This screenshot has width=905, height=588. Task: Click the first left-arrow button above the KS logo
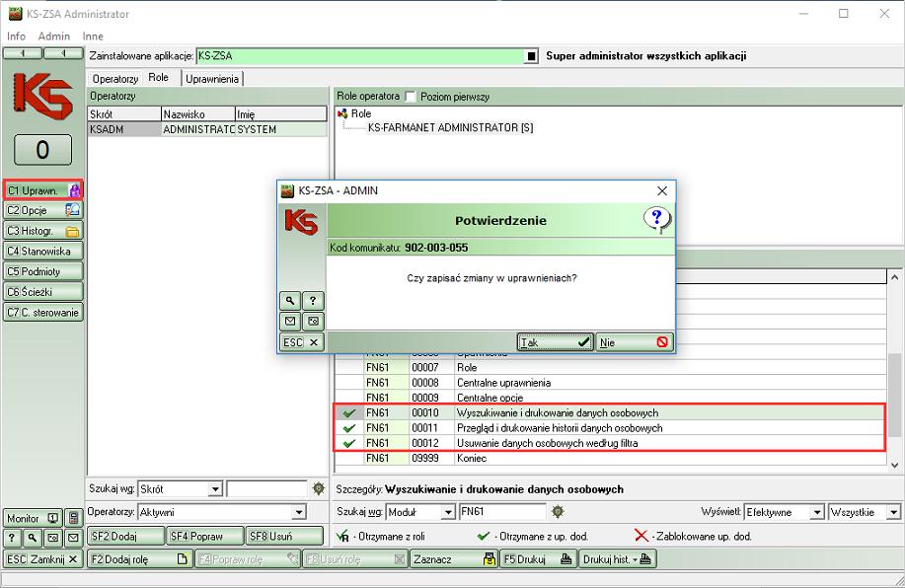click(x=23, y=53)
